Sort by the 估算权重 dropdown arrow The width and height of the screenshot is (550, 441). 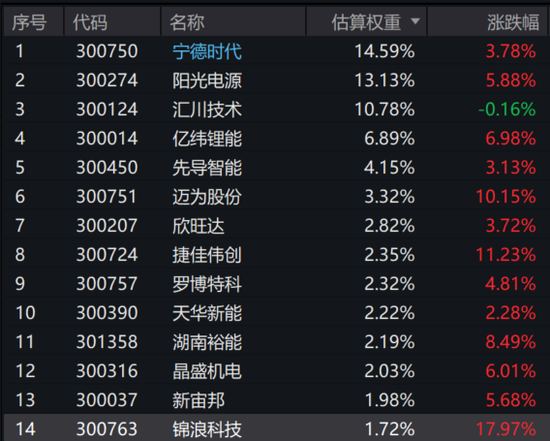(415, 21)
